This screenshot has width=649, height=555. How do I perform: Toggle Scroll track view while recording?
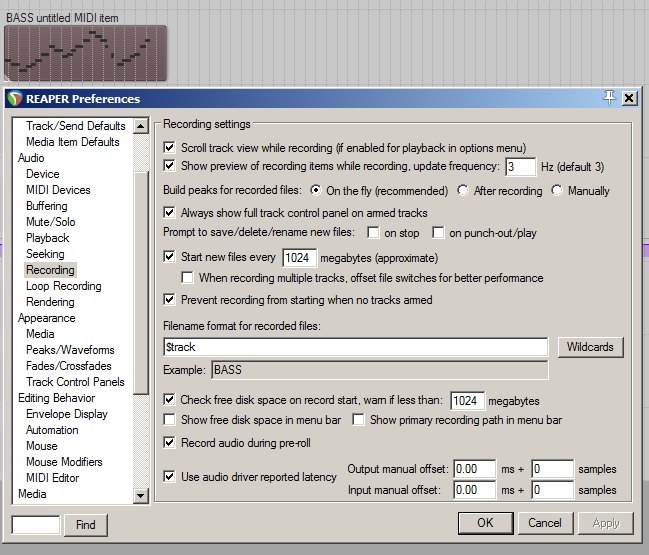169,147
